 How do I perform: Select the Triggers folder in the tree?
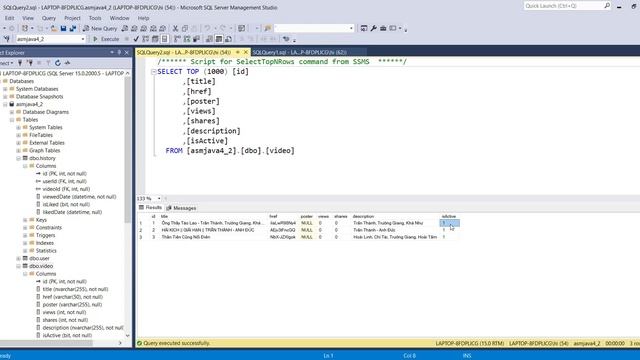pos(45,236)
